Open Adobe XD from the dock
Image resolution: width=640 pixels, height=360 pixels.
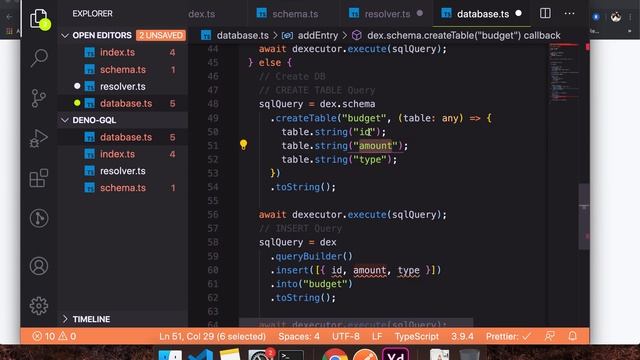pyautogui.click(x=395, y=354)
